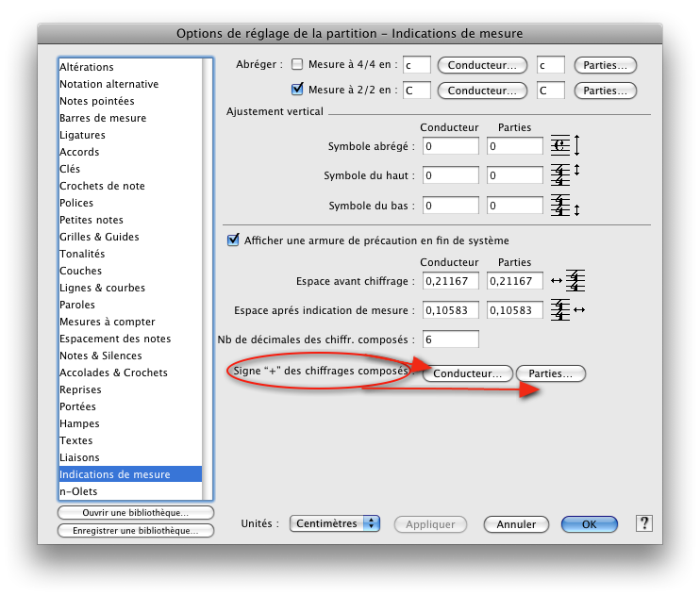Image resolution: width=700 pixels, height=596 pixels.
Task: Uncheck the Mesure à 2/2 checkbox
Action: pos(297,91)
